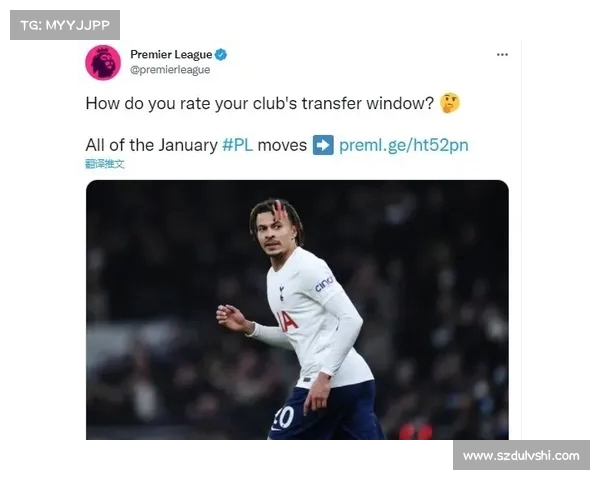Open the #PL hashtag
Viewport: 600px width, 480px height.
(x=237, y=145)
